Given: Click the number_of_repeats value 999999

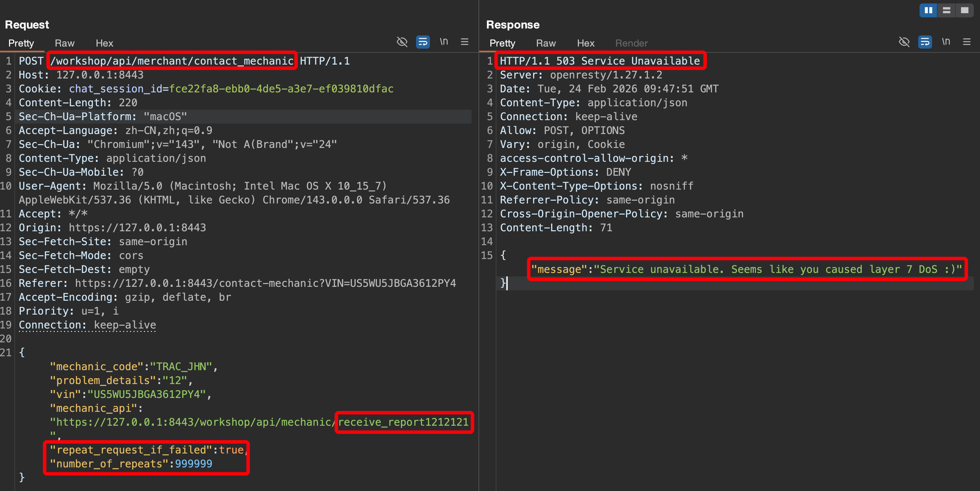Looking at the screenshot, I should pos(194,464).
